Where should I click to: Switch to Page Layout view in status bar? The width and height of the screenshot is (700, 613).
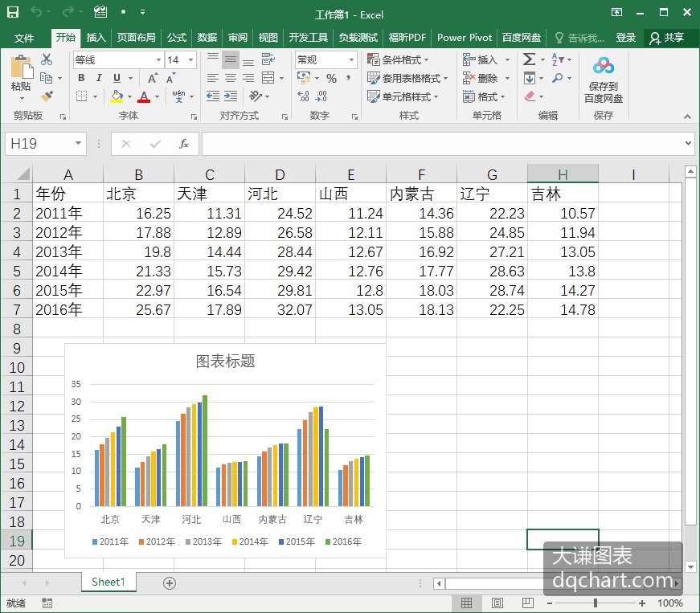(497, 603)
